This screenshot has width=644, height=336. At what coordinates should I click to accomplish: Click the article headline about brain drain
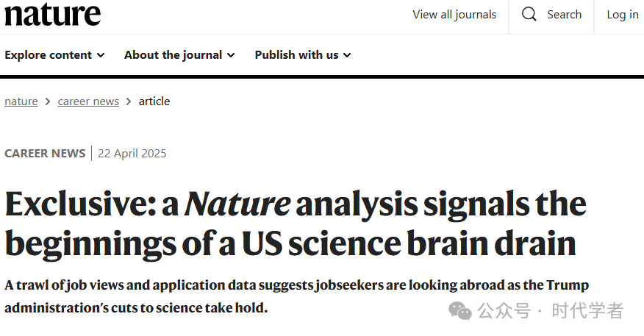point(296,224)
